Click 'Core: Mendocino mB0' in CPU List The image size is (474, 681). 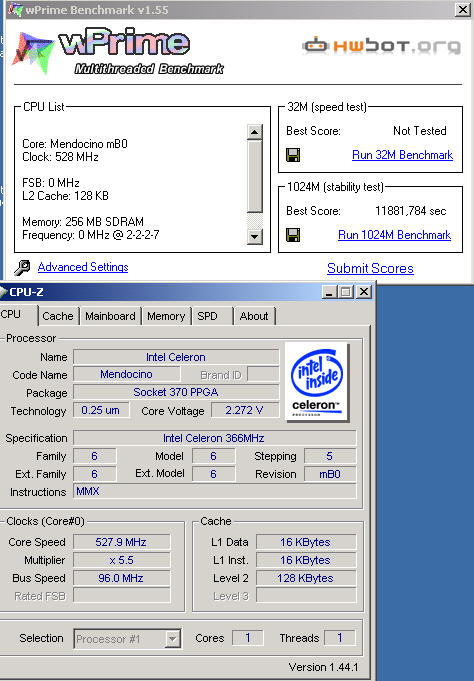[75, 144]
